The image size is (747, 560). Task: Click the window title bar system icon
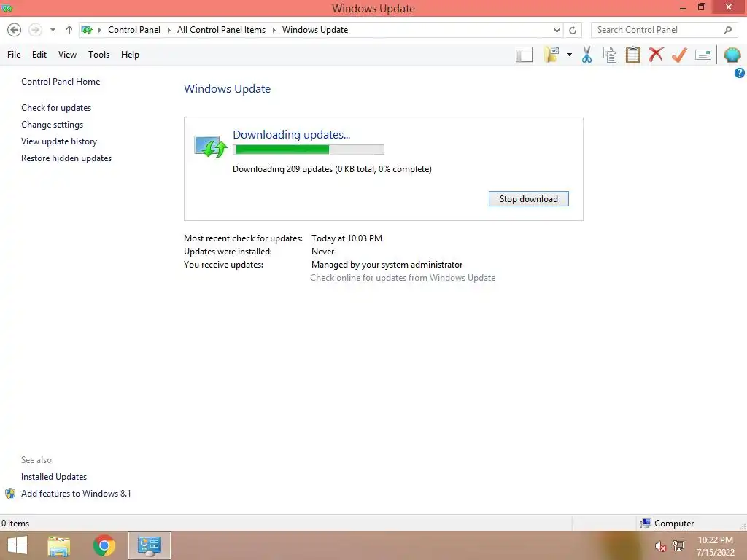[7, 8]
